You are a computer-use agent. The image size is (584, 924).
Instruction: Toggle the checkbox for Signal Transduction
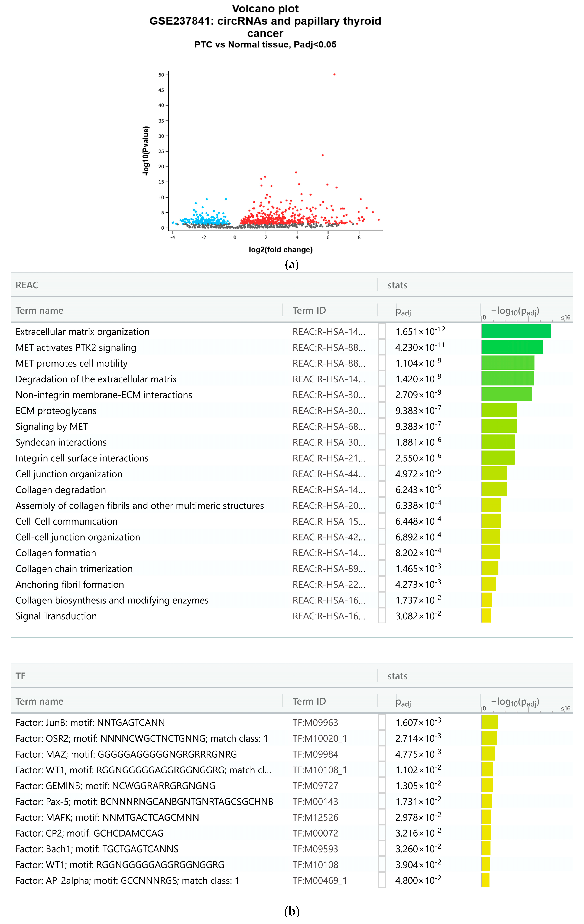[382, 616]
